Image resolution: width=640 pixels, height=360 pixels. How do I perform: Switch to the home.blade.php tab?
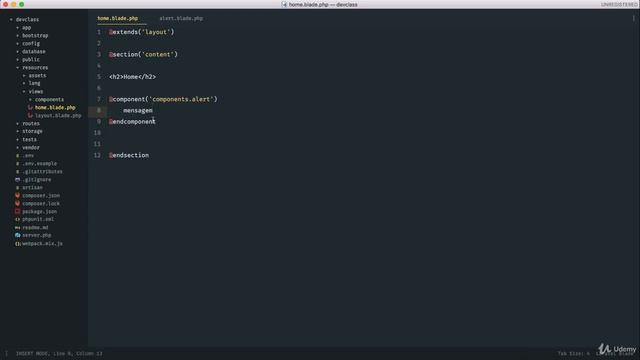click(x=118, y=18)
